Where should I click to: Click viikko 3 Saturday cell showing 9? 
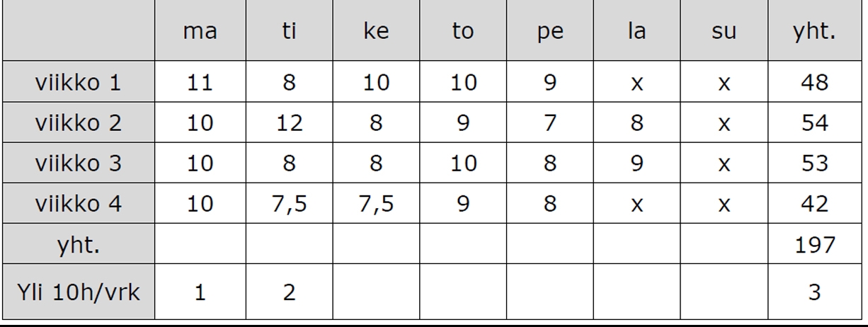636,163
